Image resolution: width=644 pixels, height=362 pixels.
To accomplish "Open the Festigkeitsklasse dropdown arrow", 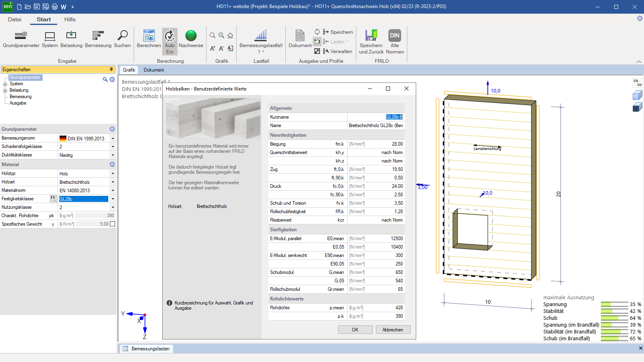I will coord(113,199).
